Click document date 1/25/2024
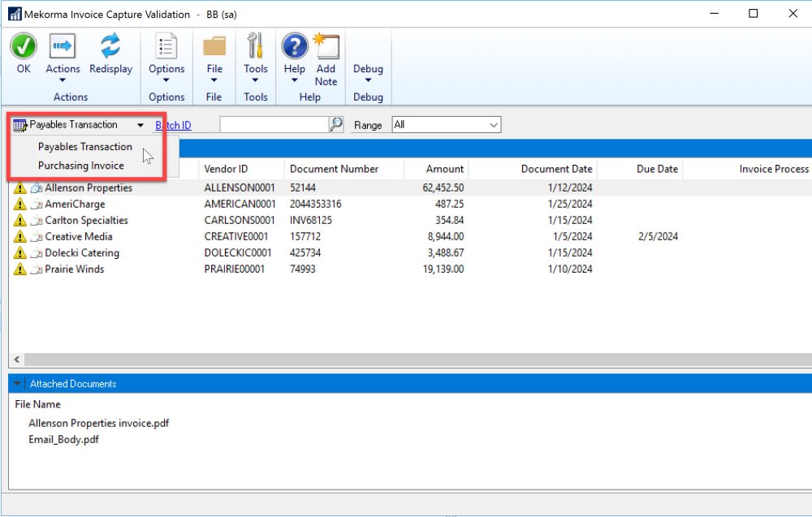Viewport: 812px width, 517px height. tap(570, 204)
